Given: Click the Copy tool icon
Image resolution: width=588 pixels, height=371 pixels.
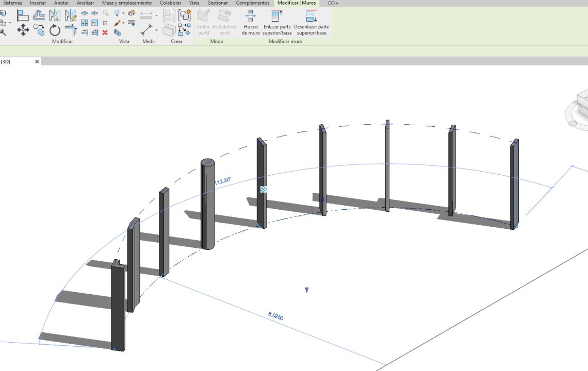Looking at the screenshot, I should pyautogui.click(x=39, y=30).
